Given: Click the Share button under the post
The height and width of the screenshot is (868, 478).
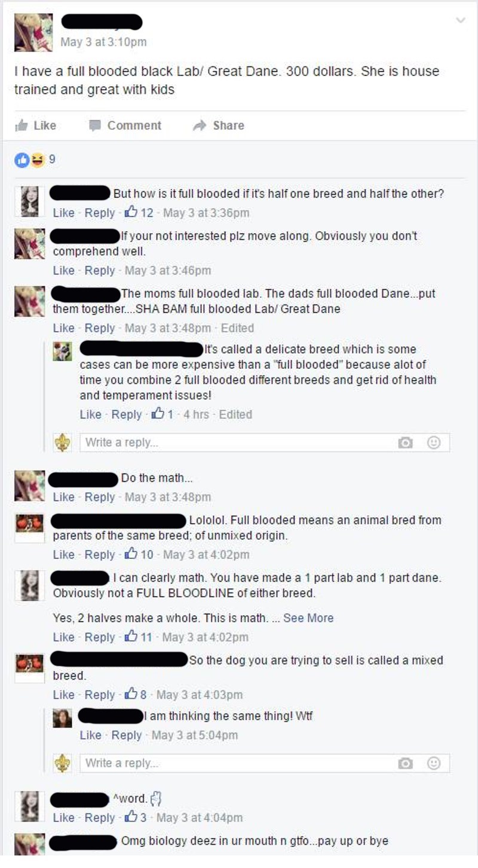Looking at the screenshot, I should (x=218, y=126).
